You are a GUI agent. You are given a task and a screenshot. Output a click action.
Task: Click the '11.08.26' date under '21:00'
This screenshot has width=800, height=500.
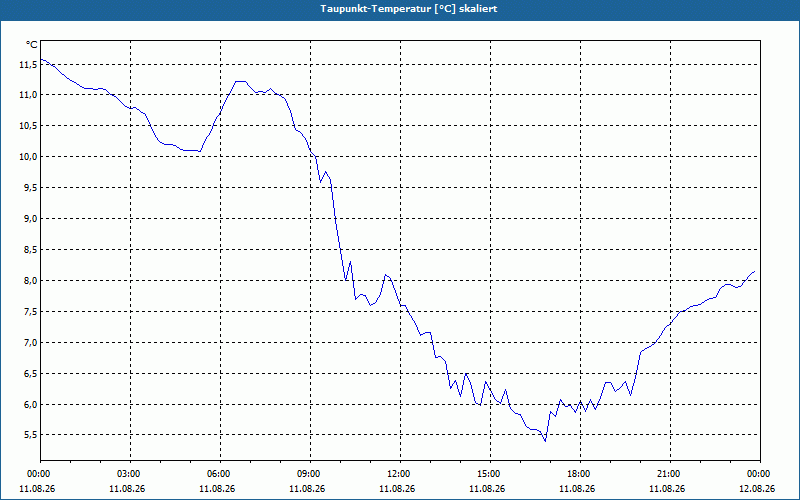tap(667, 488)
